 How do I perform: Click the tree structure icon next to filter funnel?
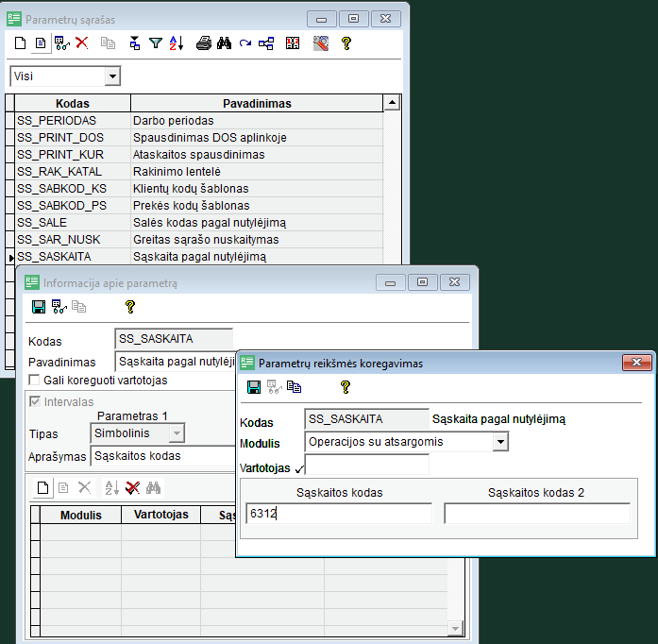pyautogui.click(x=134, y=42)
